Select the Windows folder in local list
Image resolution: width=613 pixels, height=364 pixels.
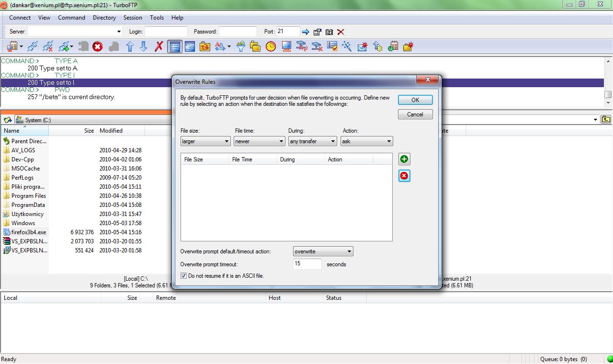point(23,223)
